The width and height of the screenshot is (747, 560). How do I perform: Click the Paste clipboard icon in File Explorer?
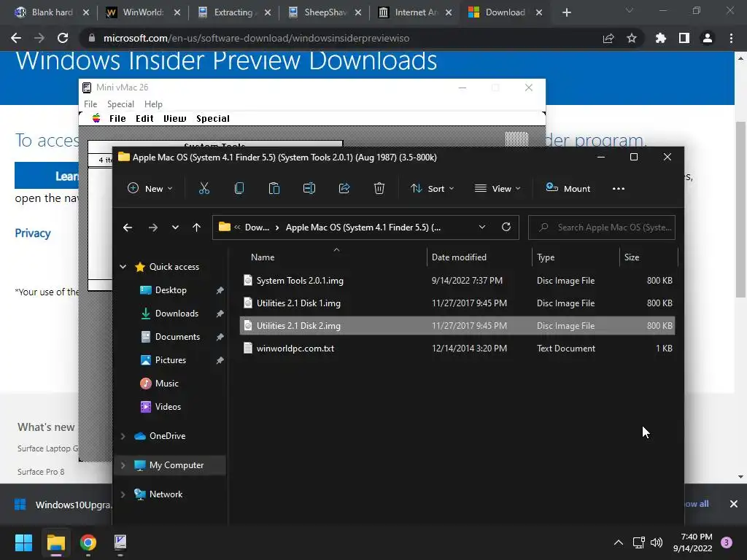click(x=274, y=189)
